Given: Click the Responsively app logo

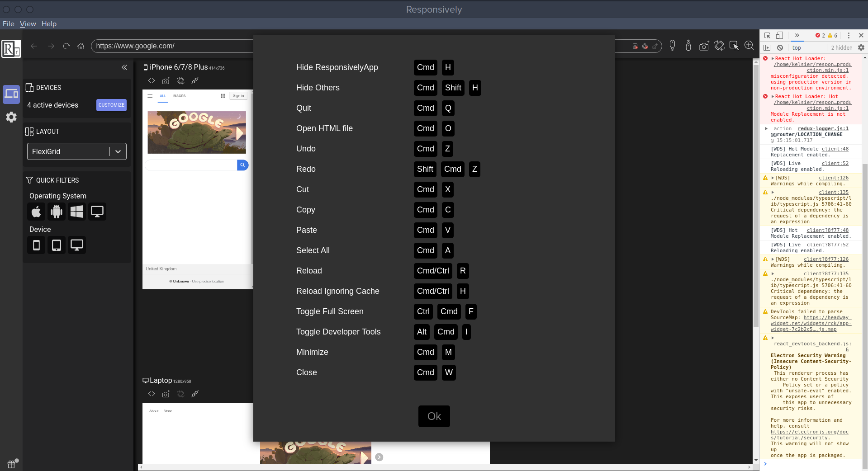Looking at the screenshot, I should 11,48.
